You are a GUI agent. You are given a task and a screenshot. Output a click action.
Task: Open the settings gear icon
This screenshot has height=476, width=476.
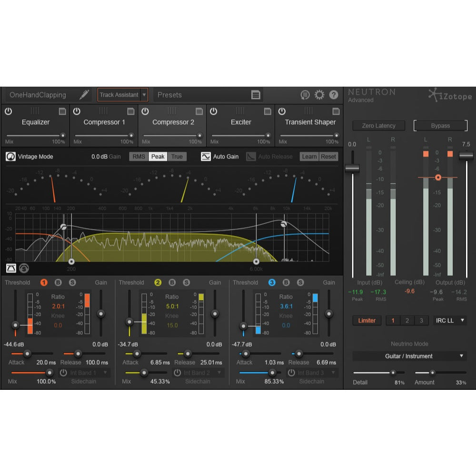319,94
